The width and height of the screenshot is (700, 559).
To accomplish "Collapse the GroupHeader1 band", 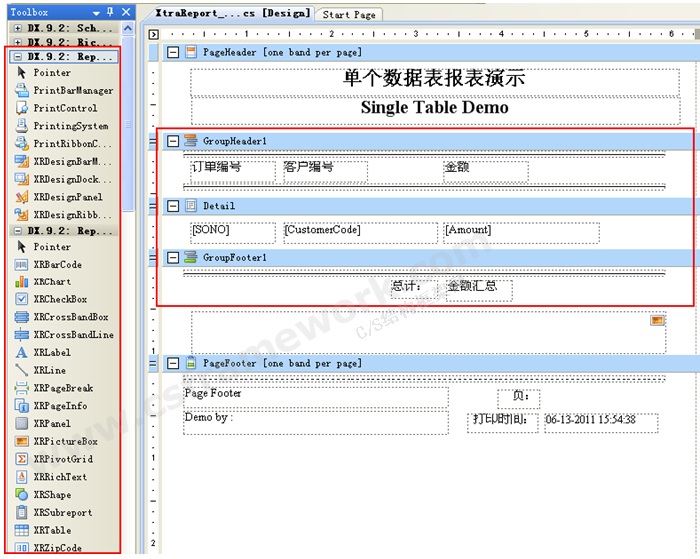I will point(173,142).
